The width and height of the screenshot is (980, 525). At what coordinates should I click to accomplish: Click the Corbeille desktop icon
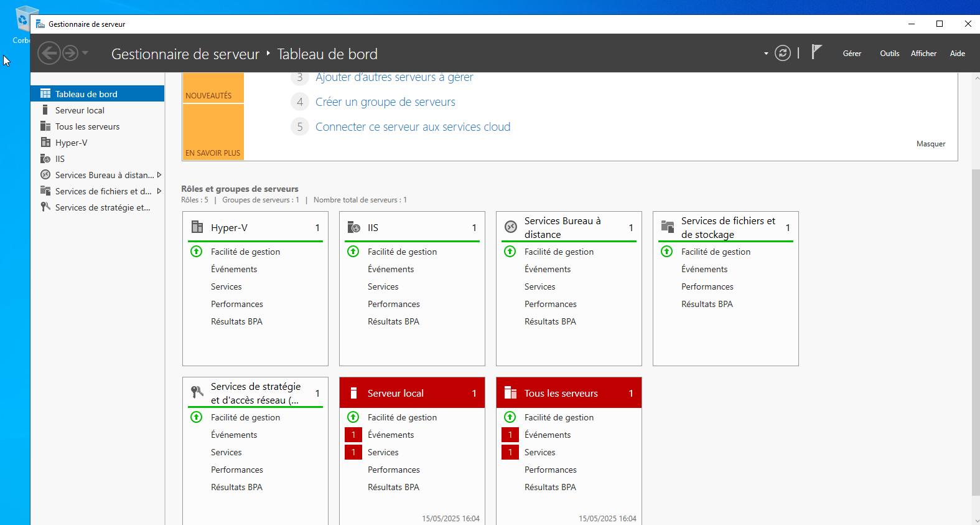click(22, 25)
